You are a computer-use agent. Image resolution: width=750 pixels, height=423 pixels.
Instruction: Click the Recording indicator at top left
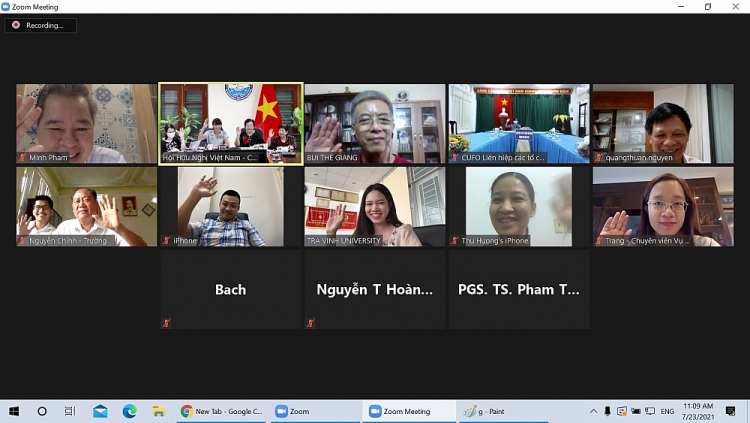click(x=40, y=25)
